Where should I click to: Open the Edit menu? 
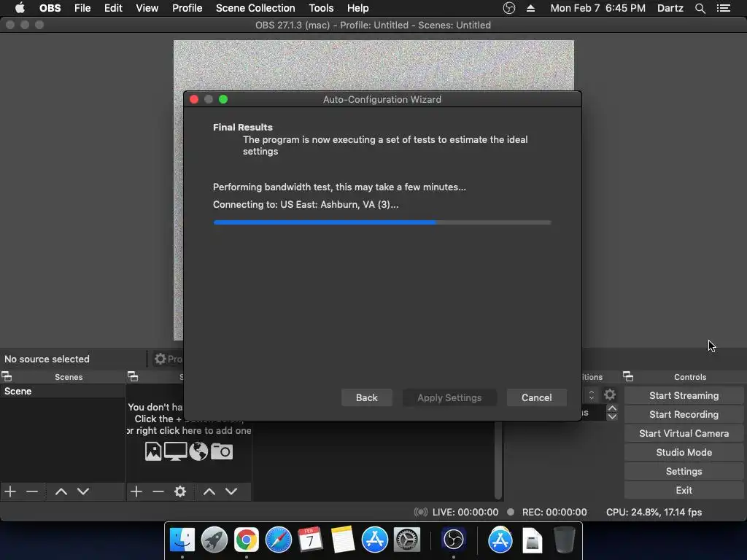click(x=113, y=8)
